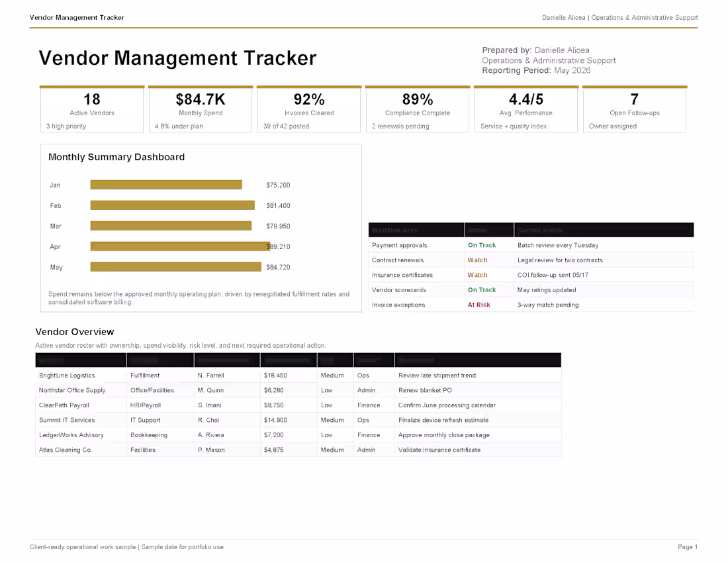Select the Payment approvals row
Screen dimensions: 728x563
click(x=531, y=245)
